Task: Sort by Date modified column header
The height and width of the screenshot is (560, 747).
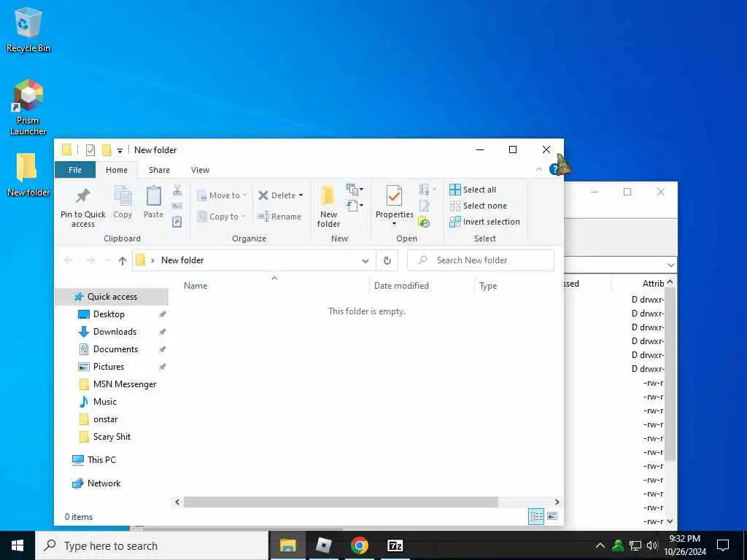Action: [421, 286]
